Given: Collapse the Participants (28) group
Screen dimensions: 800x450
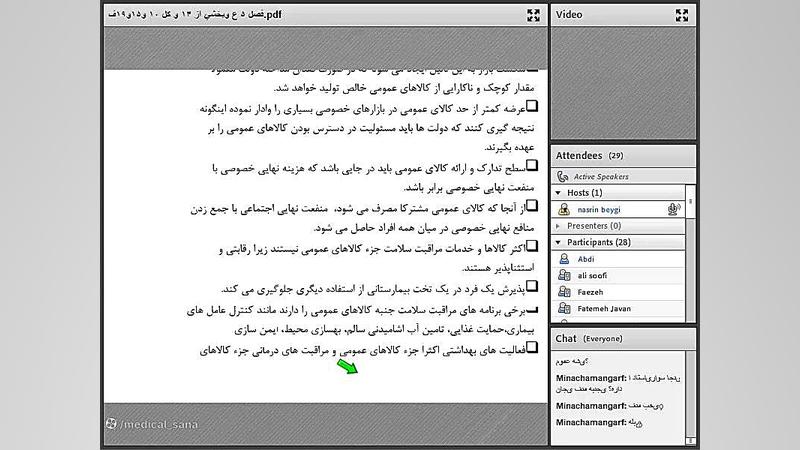Looking at the screenshot, I should (x=558, y=242).
